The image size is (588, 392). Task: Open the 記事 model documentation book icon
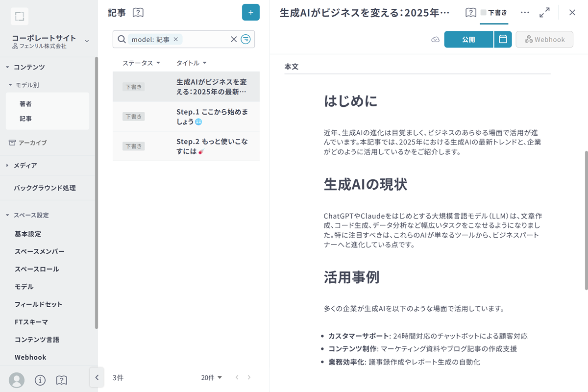[138, 12]
